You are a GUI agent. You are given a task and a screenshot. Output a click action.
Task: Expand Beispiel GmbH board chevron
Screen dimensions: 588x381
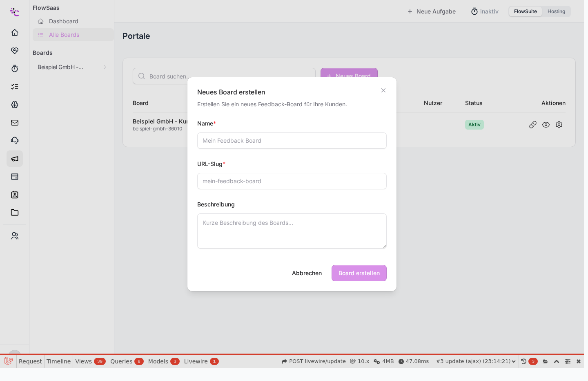105,67
